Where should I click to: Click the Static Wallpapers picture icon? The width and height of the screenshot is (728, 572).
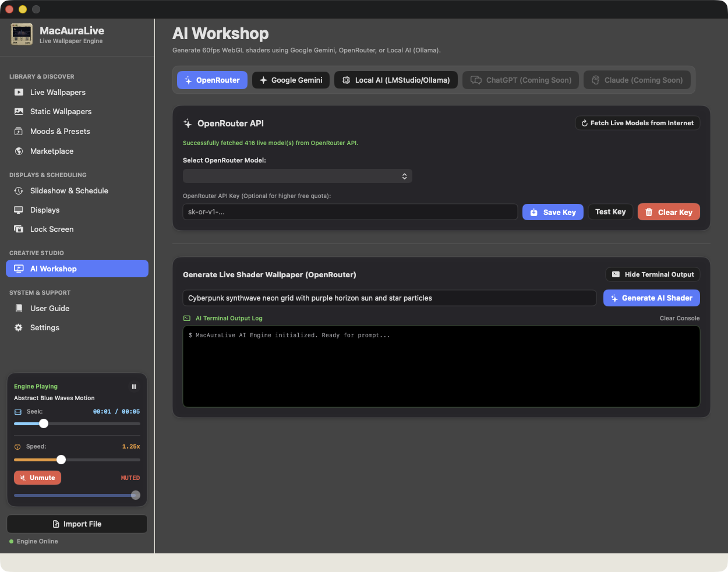19,111
